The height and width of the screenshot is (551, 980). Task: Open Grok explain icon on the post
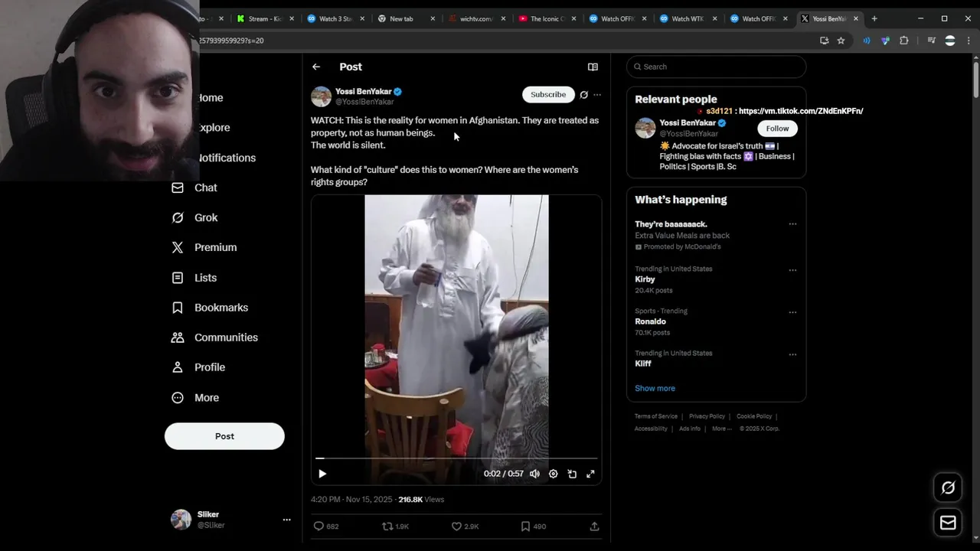point(583,95)
